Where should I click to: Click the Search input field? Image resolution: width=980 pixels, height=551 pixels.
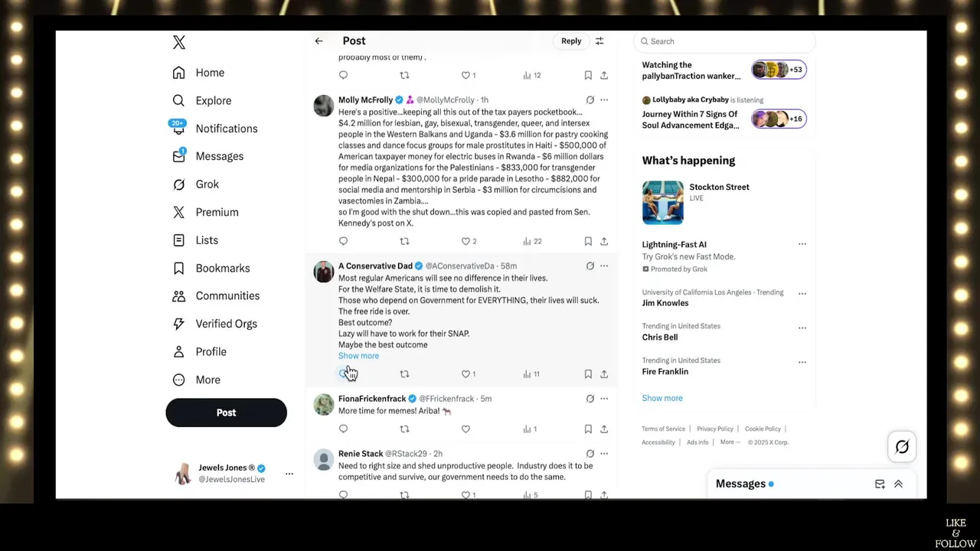coord(724,41)
